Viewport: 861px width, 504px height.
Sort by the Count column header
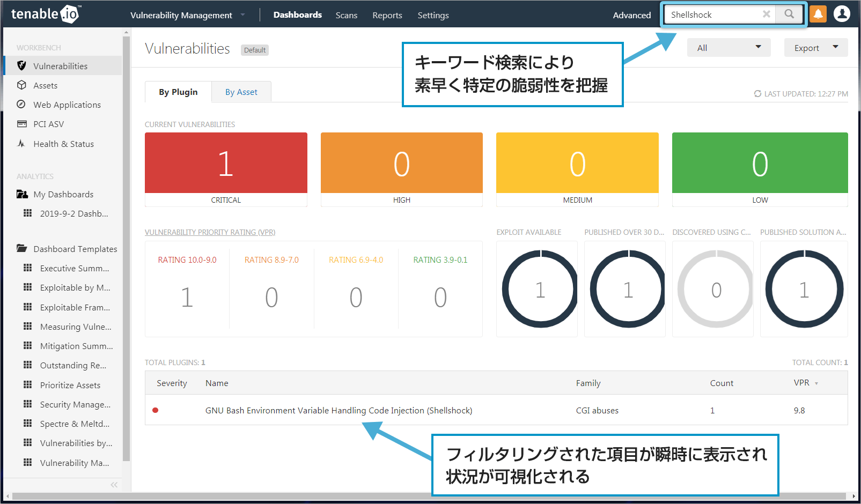tap(722, 383)
